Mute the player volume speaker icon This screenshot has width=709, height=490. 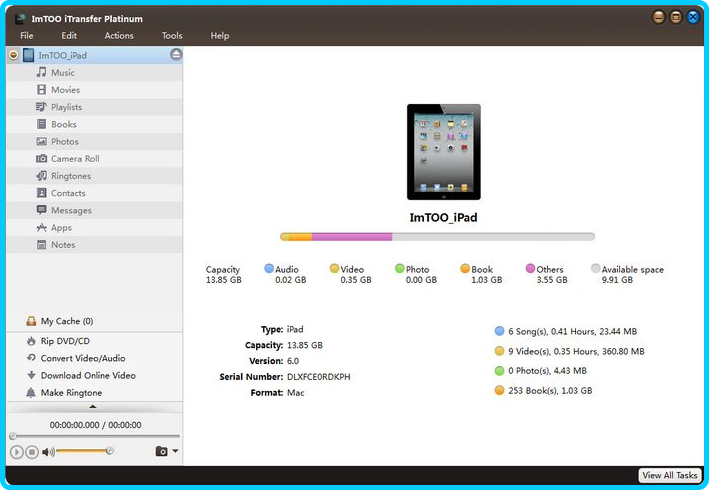(48, 452)
